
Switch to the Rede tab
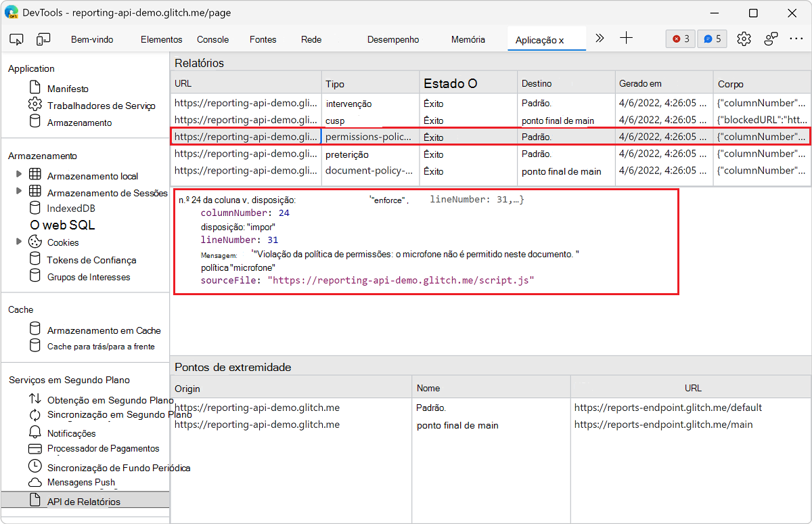[x=311, y=39]
